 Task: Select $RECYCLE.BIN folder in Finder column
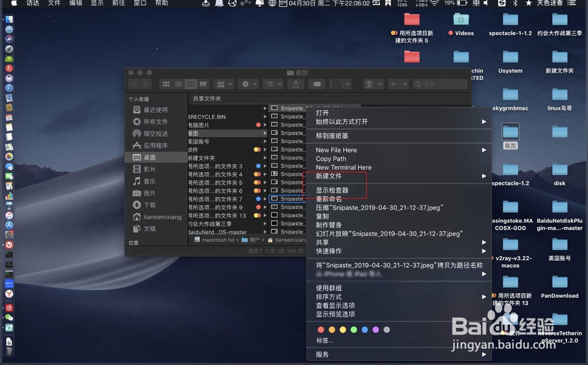(x=228, y=117)
